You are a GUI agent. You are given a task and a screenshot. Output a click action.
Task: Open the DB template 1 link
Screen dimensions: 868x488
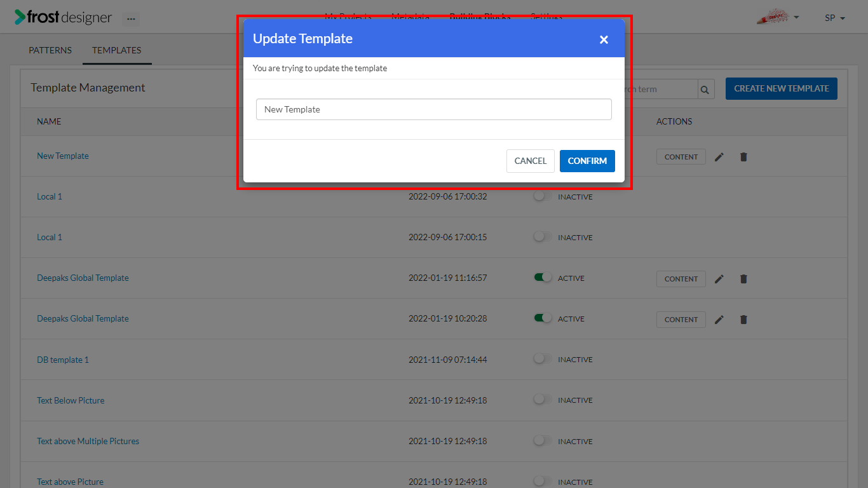point(63,360)
